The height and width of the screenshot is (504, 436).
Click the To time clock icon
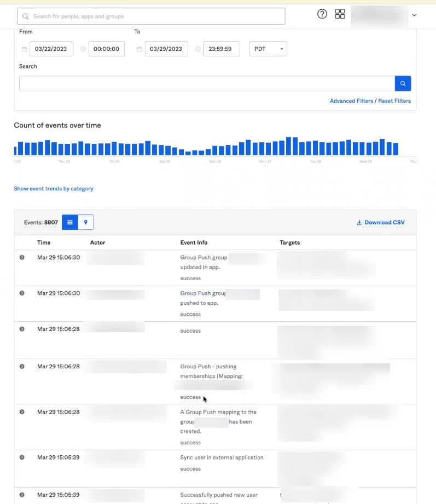point(198,49)
